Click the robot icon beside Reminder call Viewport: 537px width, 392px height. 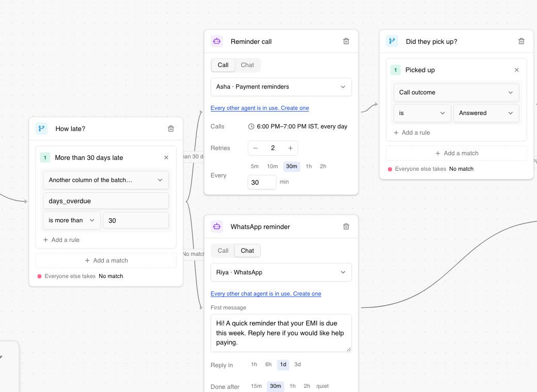coord(217,41)
